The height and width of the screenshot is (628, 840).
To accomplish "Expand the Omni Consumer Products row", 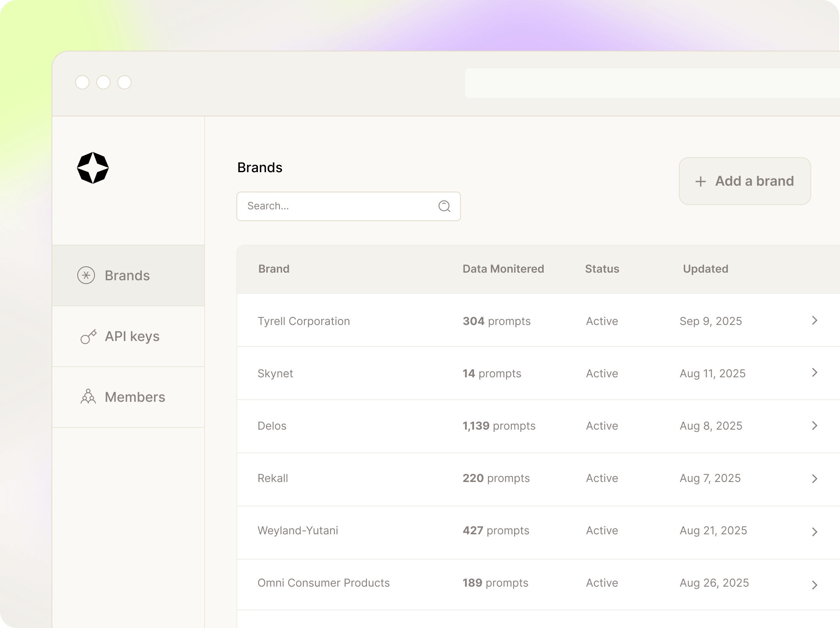I will tap(814, 583).
